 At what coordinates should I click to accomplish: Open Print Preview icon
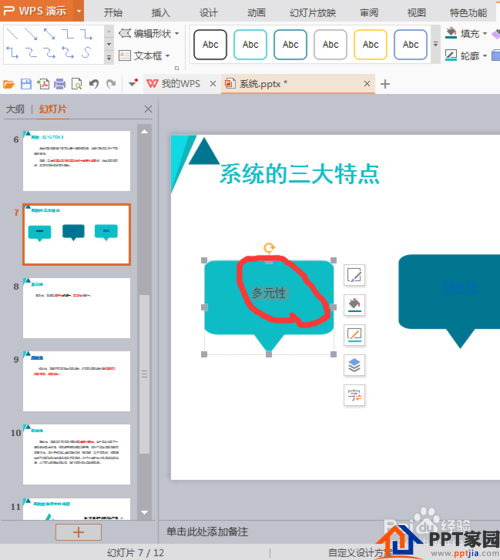tap(76, 84)
